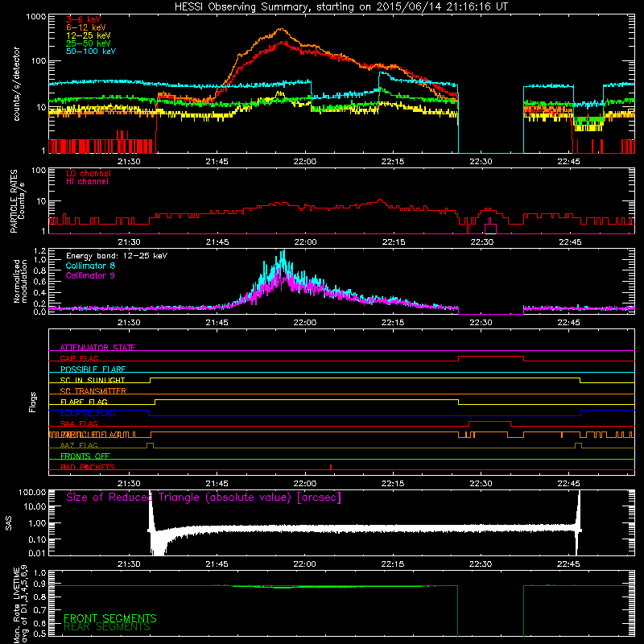Click the Normalized modulation axis label
Screen dimensions: 644x644
pos(20,281)
